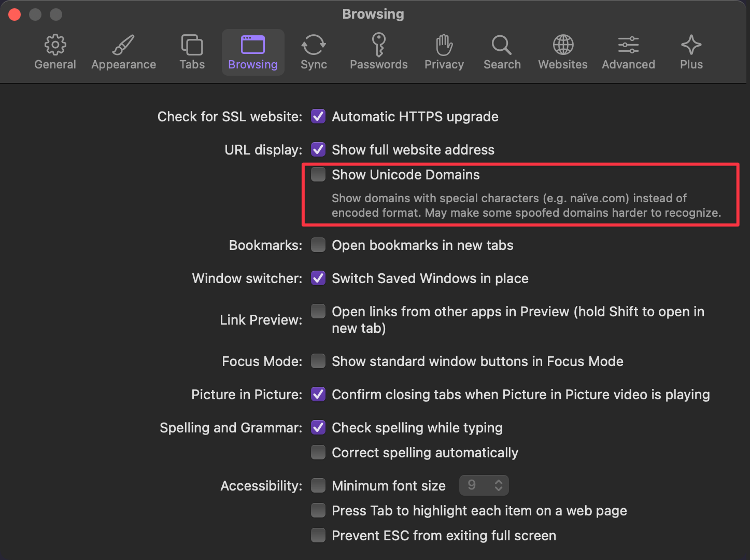Toggle Switch Saved Windows in place
The image size is (750, 560).
pos(318,278)
